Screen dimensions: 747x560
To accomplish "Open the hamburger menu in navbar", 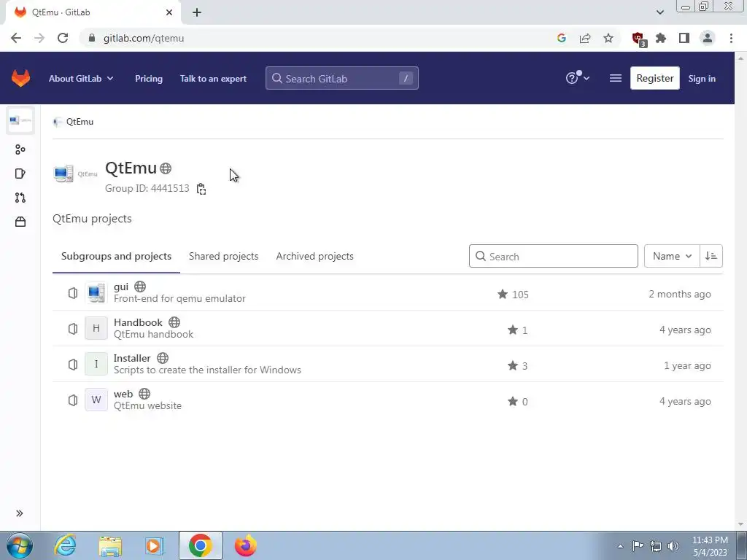I will (x=615, y=78).
